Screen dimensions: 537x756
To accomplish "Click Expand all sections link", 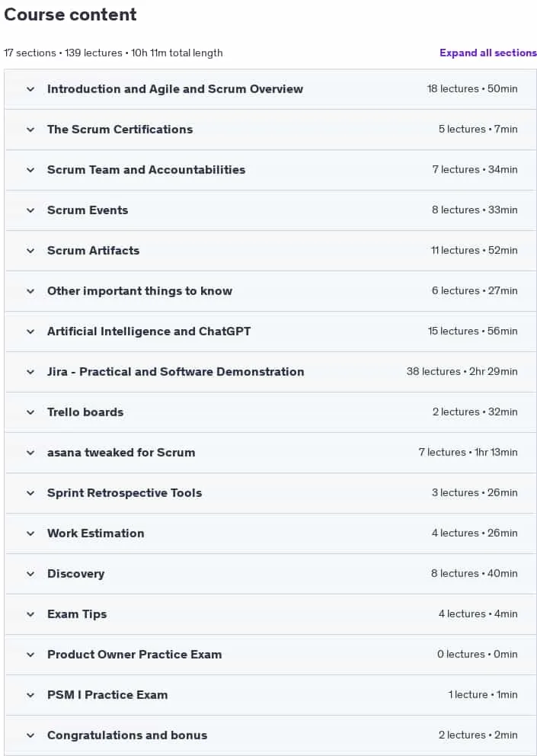I will click(487, 53).
